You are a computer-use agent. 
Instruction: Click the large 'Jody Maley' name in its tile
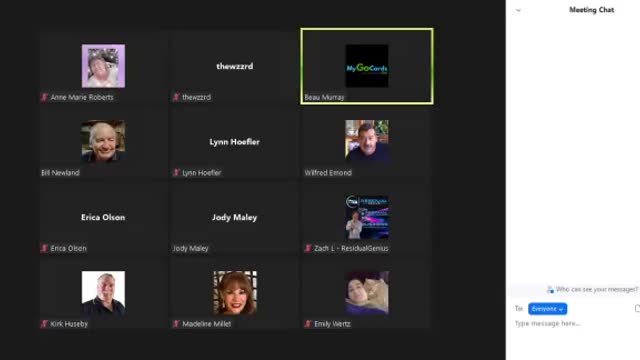(x=235, y=218)
